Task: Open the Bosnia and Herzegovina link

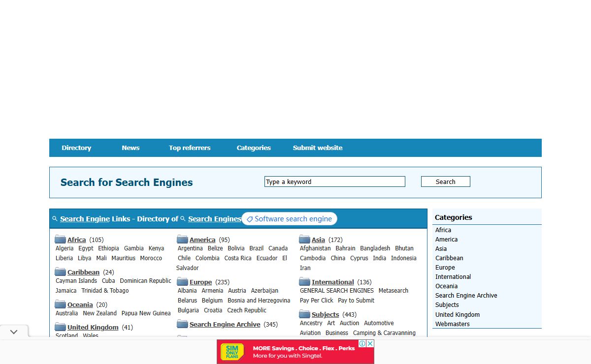Action: 259,301
